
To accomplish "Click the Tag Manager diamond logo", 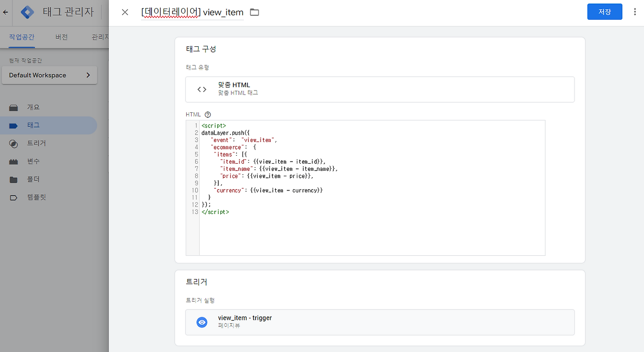I will click(28, 11).
